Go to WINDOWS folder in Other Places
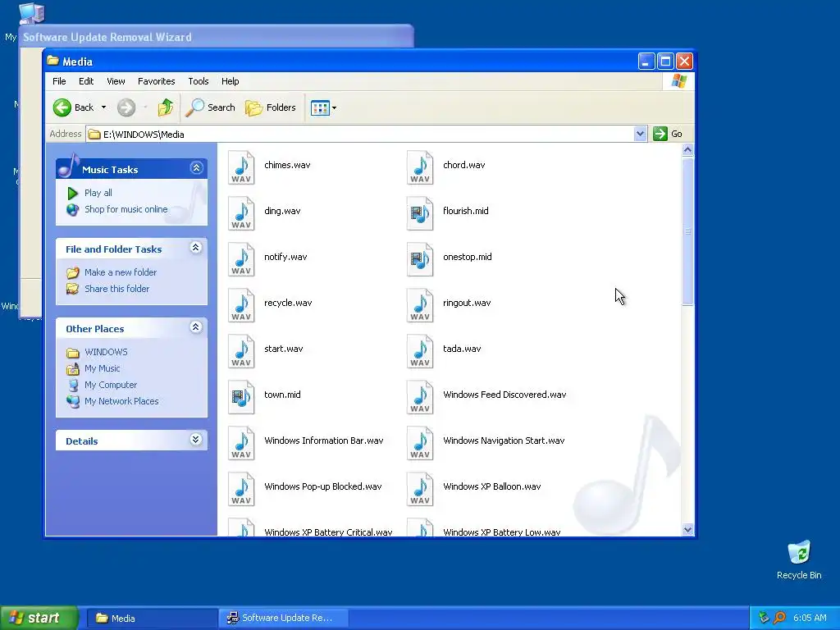The image size is (840, 630). 106,353
